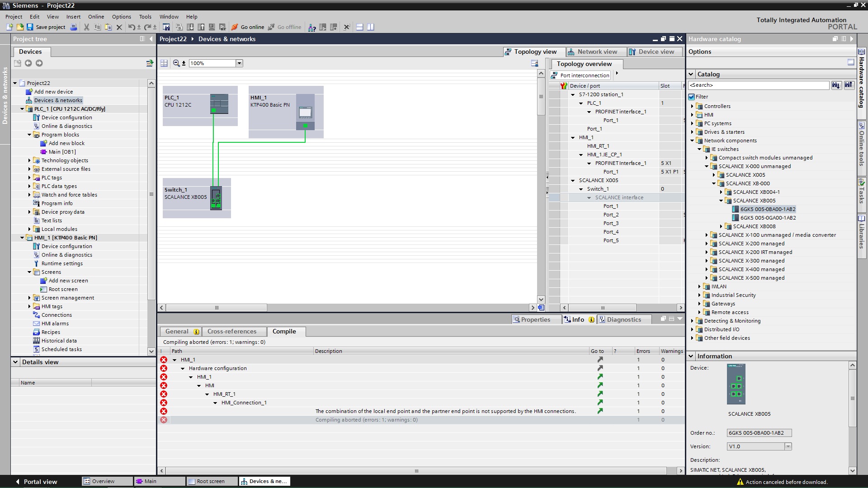Expand the PLC tags folder
The height and width of the screenshot is (488, 868).
(29, 178)
